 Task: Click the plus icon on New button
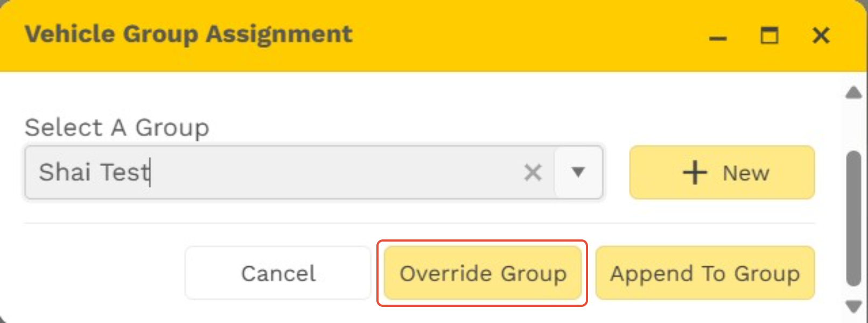695,173
